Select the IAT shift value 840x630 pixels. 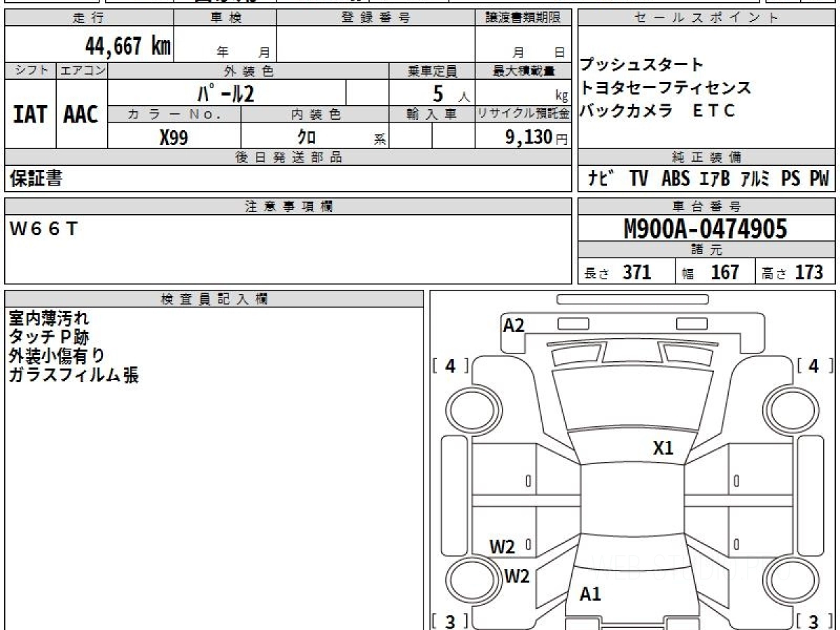(x=30, y=115)
